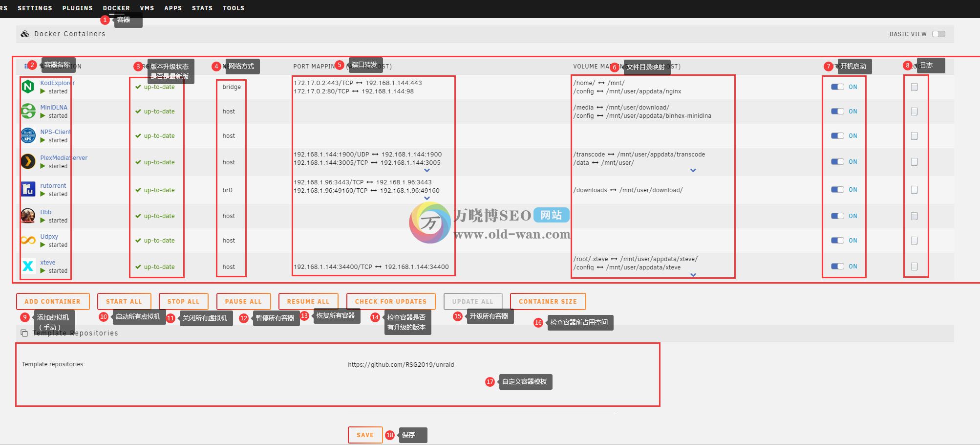980x445 pixels.
Task: Open the NPS-Client container name link
Action: tap(56, 132)
